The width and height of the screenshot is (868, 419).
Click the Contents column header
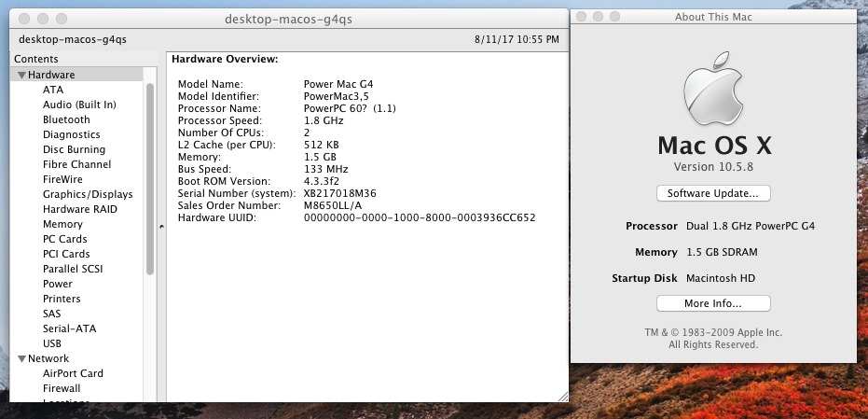tap(84, 59)
